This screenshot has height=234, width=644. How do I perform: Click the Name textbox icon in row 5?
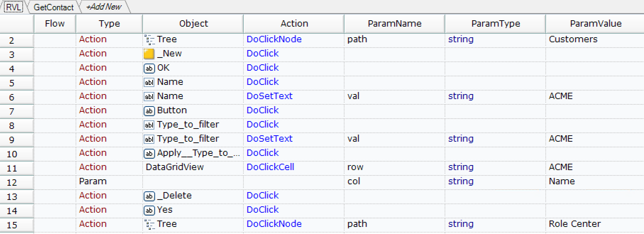click(x=149, y=82)
